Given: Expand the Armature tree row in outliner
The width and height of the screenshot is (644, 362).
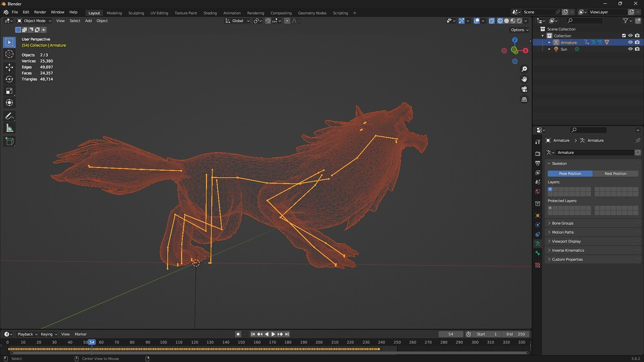Looking at the screenshot, I should tap(549, 42).
